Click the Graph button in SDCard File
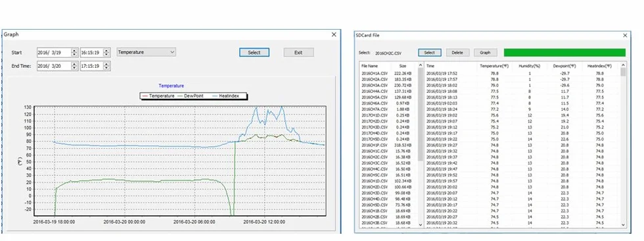The width and height of the screenshot is (644, 241). pyautogui.click(x=486, y=53)
